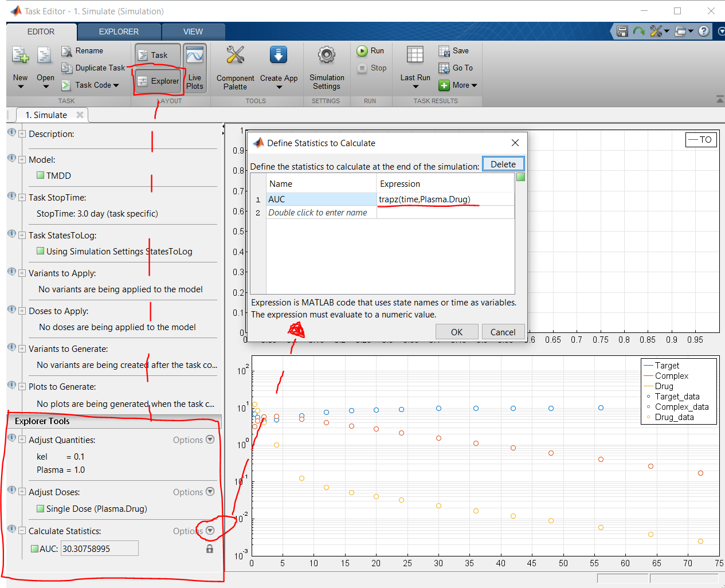Click Rename task icon
The height and width of the screenshot is (588, 725).
point(66,51)
